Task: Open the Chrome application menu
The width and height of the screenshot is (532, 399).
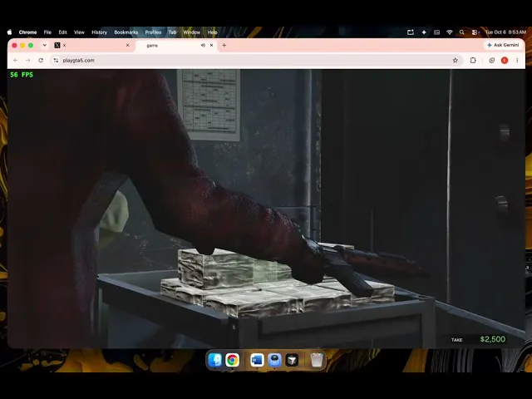Action: tap(27, 32)
